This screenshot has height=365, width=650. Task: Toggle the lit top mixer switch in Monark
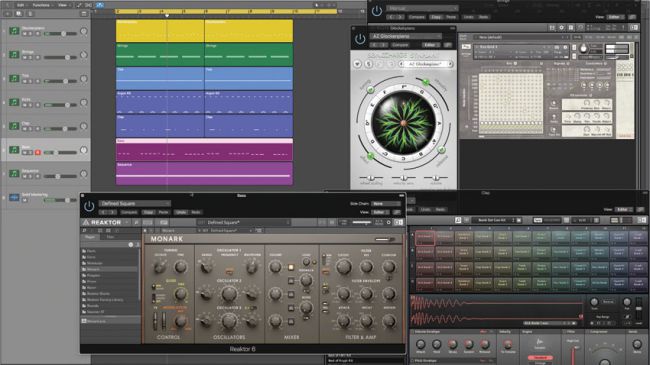tap(291, 268)
